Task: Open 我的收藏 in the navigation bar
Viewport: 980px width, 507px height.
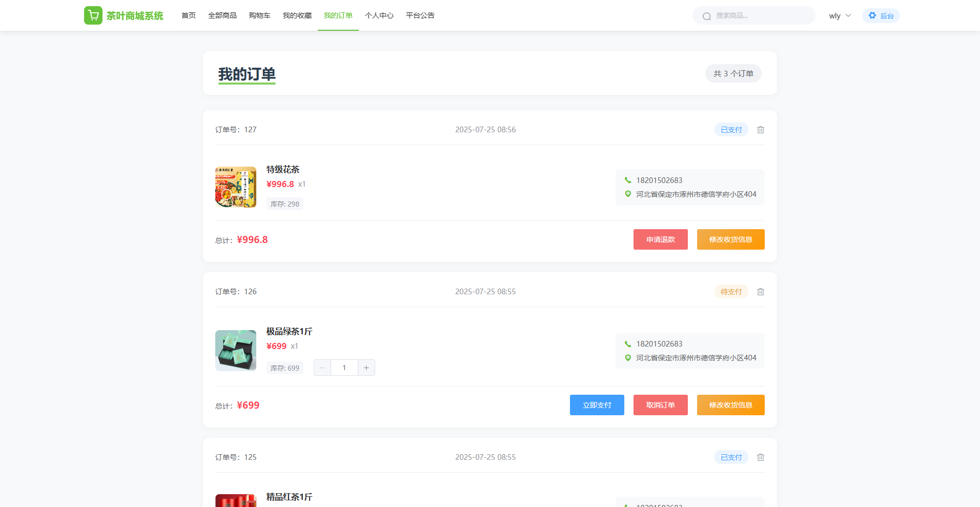Action: pos(297,15)
